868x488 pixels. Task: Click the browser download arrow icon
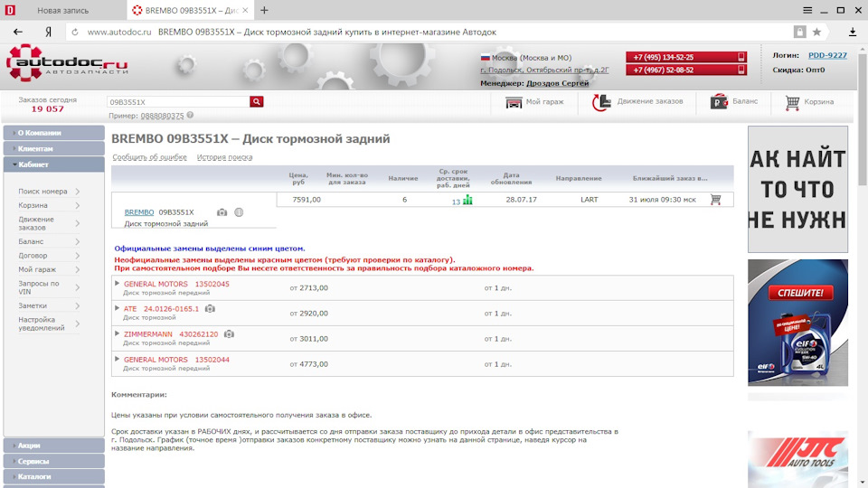pos(851,32)
